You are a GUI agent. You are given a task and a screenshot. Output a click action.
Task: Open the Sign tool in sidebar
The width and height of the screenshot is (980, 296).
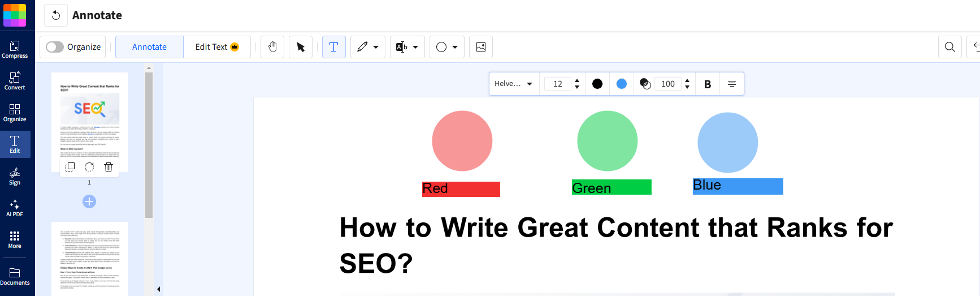(x=15, y=176)
